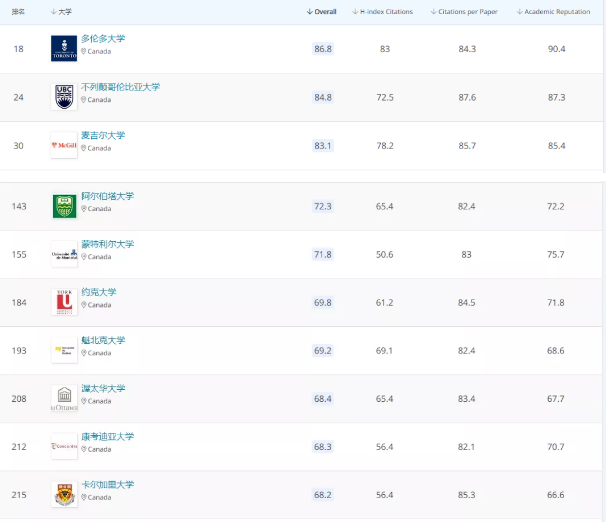Sort by H-index Citations column

coord(382,12)
